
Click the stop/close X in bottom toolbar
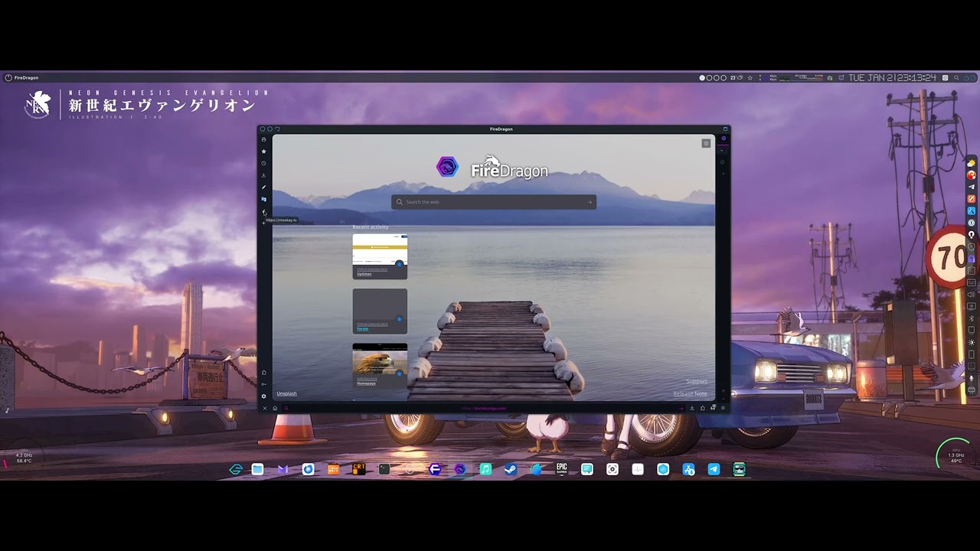265,408
